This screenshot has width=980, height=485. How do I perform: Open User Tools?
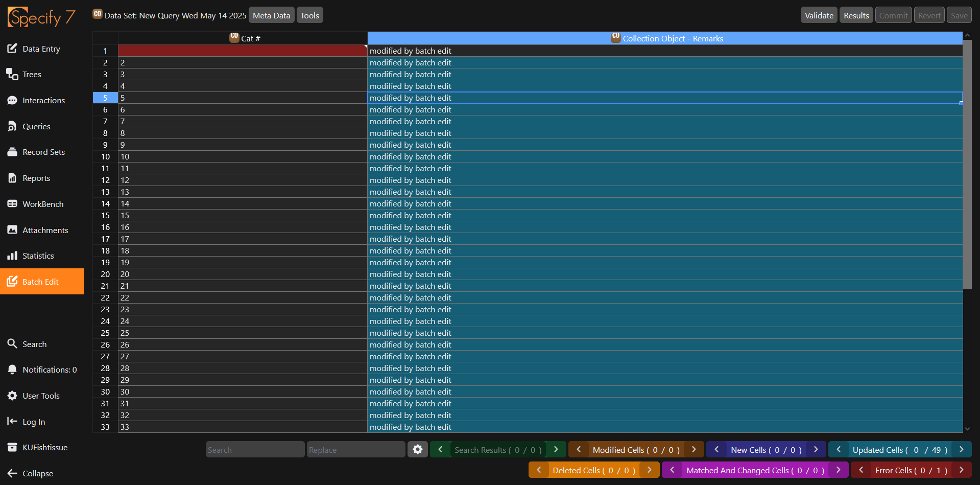pyautogui.click(x=42, y=396)
